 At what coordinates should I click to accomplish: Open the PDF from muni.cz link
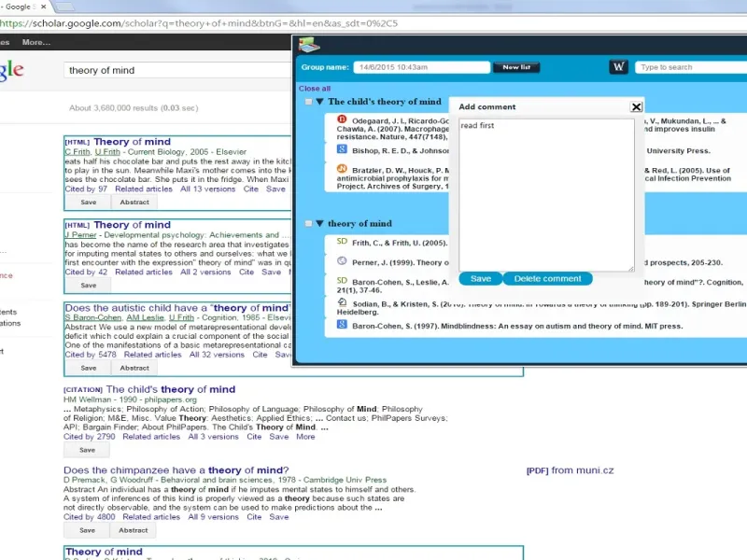pos(570,470)
